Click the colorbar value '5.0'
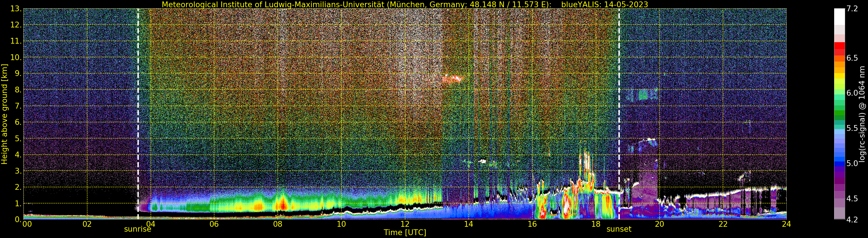Screen dimensions: 868x238 pyautogui.click(x=852, y=163)
